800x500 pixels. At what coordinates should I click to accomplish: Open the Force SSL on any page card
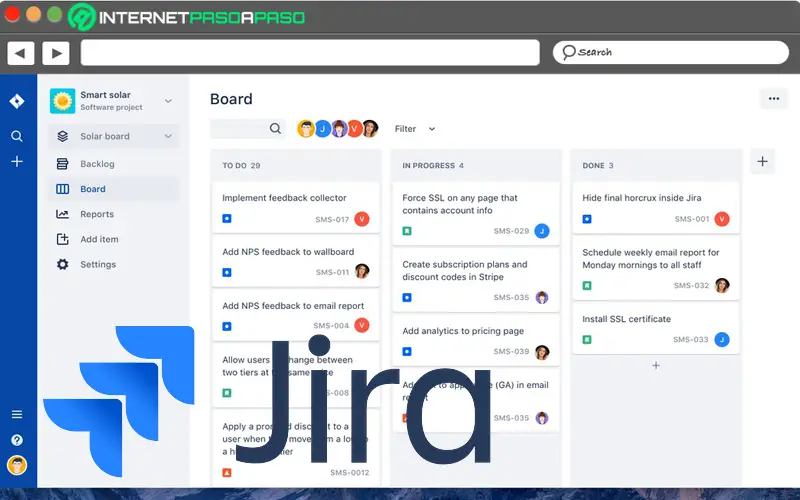point(476,214)
